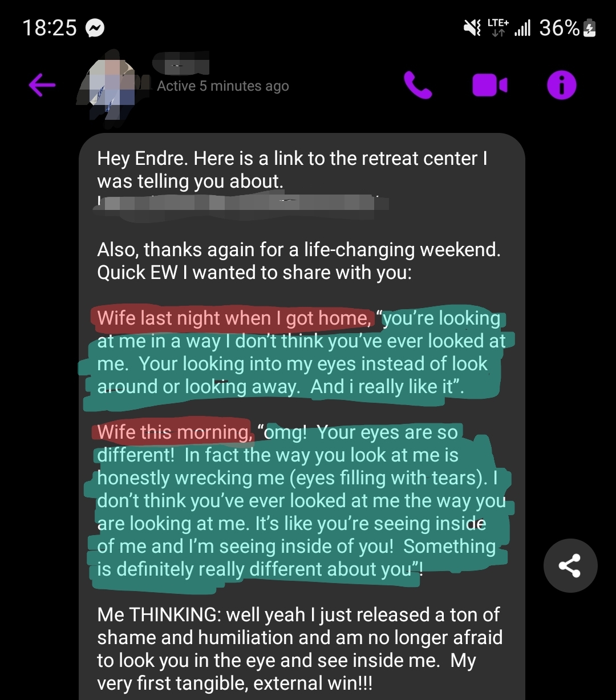Start a voice call with phone icon
616x700 pixels.
(x=418, y=86)
